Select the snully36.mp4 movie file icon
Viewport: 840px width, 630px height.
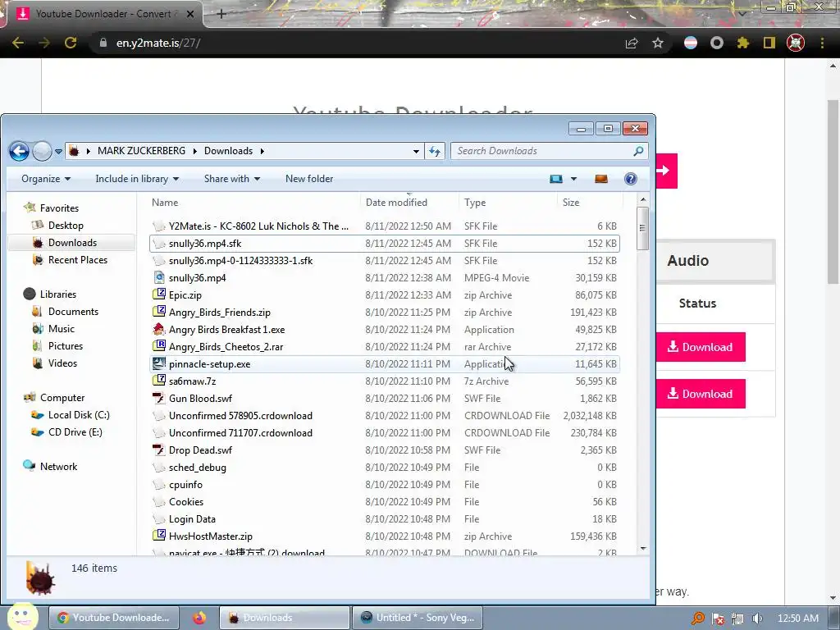pos(158,277)
